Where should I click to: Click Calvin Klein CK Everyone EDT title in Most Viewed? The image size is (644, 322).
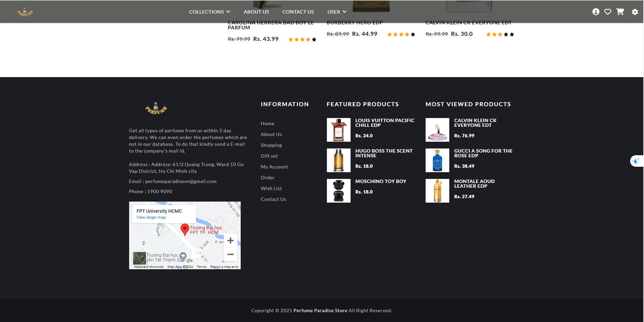475,123
